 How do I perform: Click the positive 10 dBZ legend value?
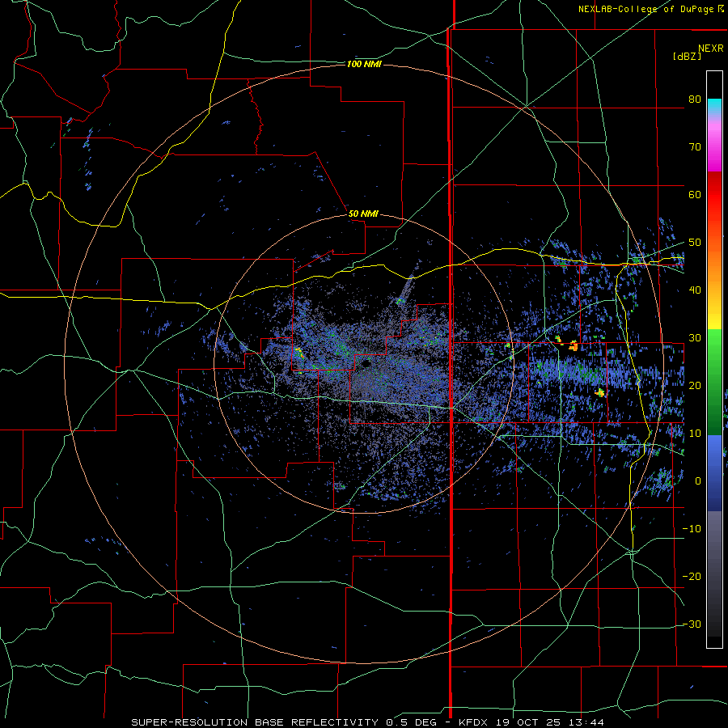(695, 434)
